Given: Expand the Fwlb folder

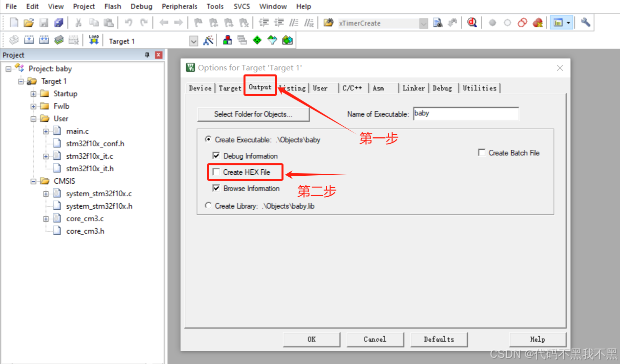Looking at the screenshot, I should click(x=33, y=106).
